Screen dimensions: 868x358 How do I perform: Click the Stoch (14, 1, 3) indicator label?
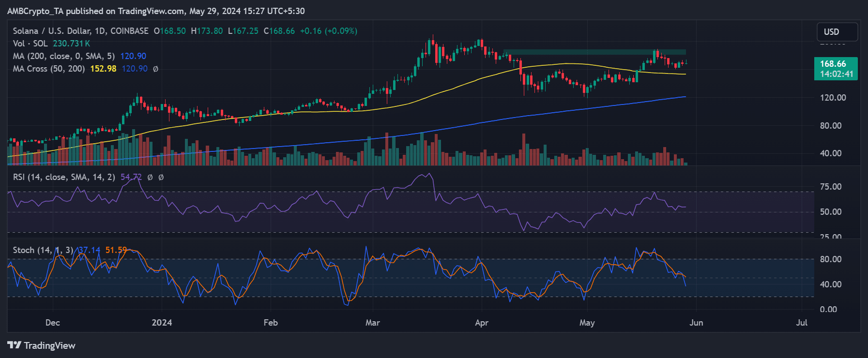(x=43, y=250)
